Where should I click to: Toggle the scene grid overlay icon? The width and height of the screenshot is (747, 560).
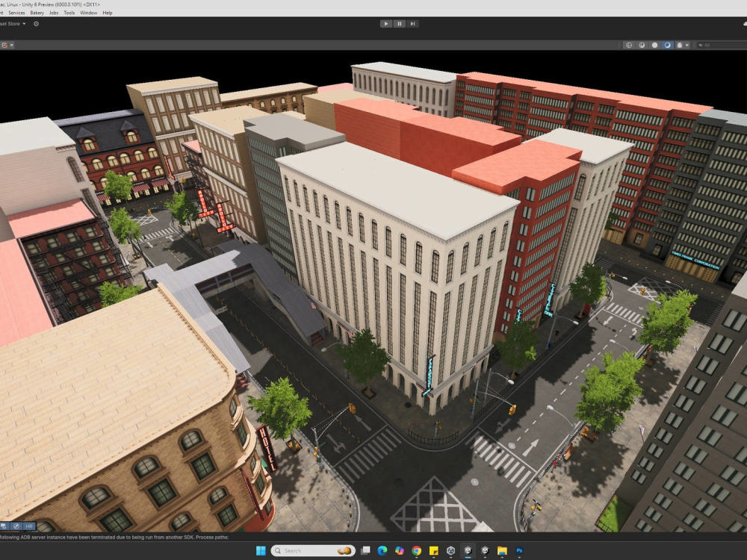tap(629, 46)
